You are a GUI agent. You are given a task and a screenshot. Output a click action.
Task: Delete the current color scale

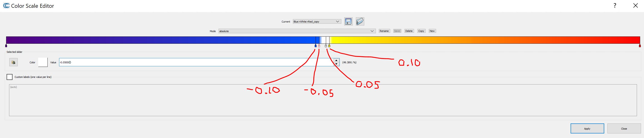(409, 31)
